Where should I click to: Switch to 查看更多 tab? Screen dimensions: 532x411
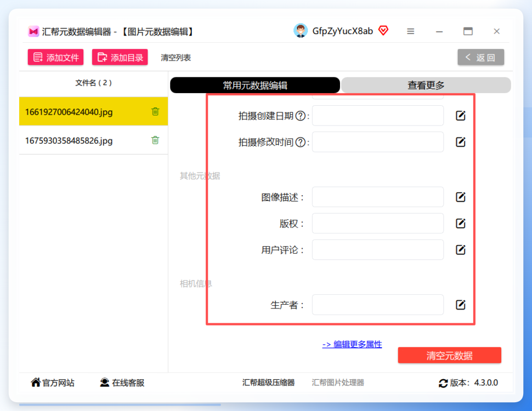[x=426, y=85]
